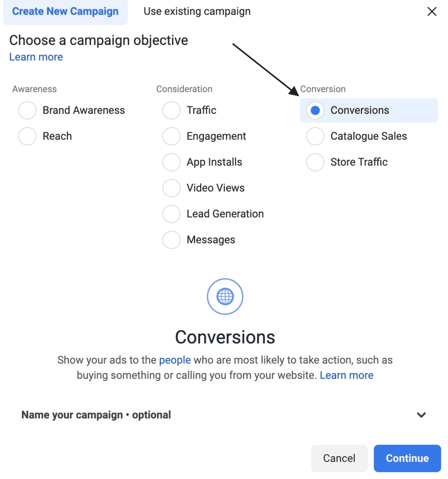Cancel the campaign creation
Screen dimensions: 448x479
coord(339,458)
